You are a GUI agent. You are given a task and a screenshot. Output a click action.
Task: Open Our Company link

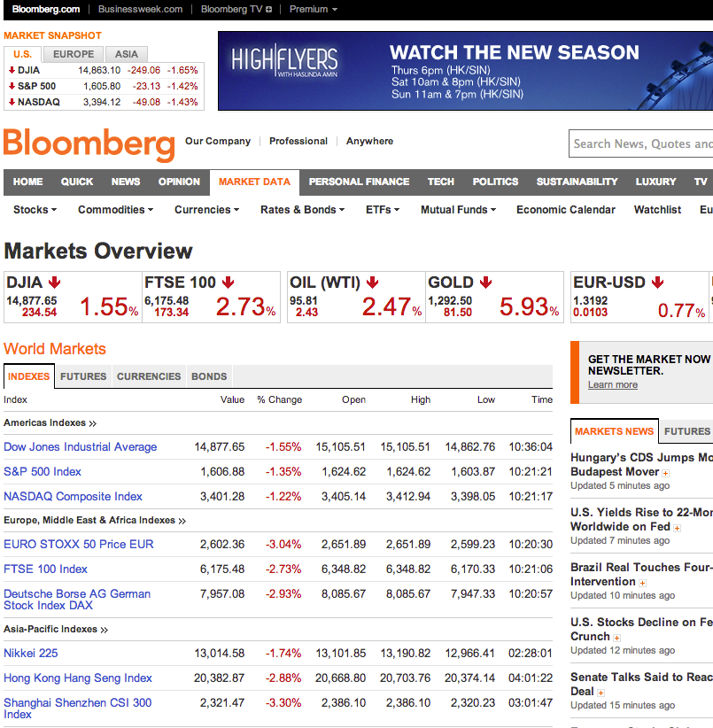click(218, 141)
